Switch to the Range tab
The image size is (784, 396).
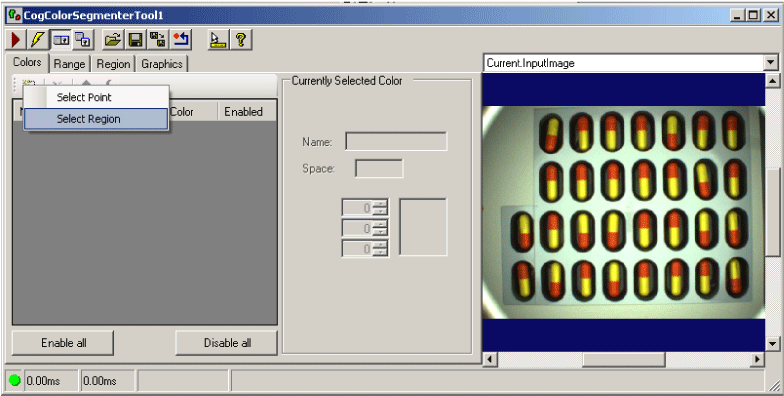click(70, 64)
